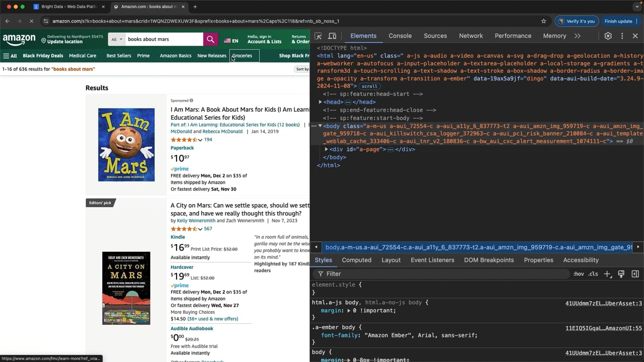Select the DevTools inspect element picker icon
This screenshot has height=362, width=644.
[318, 36]
